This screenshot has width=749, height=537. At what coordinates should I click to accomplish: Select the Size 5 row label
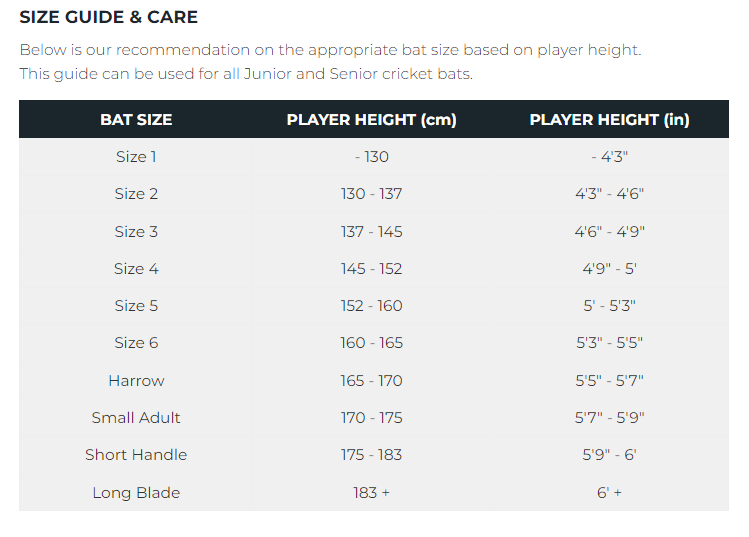136,306
